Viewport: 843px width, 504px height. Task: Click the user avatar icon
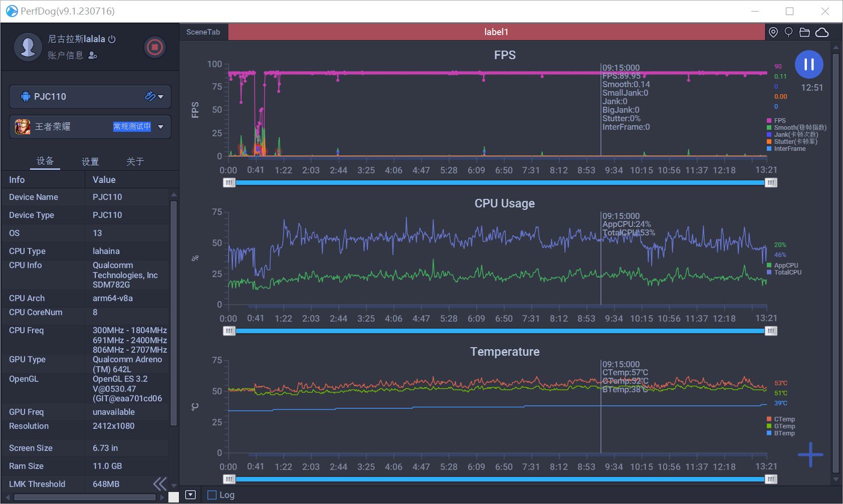(28, 47)
